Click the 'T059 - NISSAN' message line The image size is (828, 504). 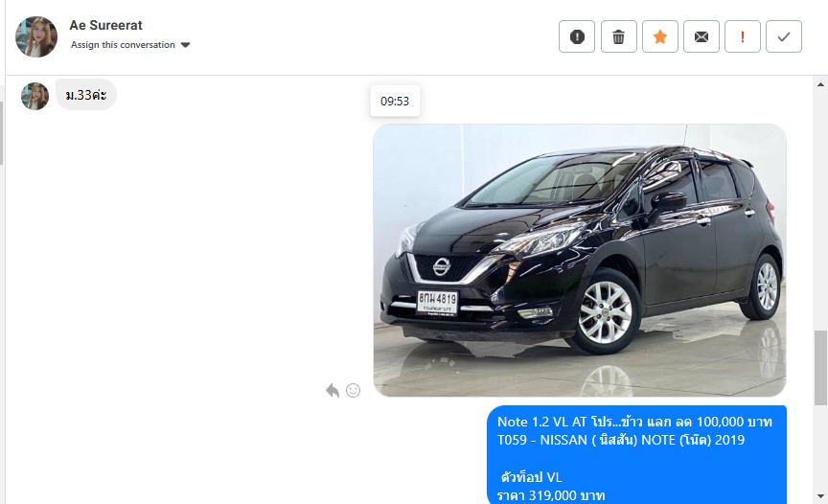[x=621, y=440]
